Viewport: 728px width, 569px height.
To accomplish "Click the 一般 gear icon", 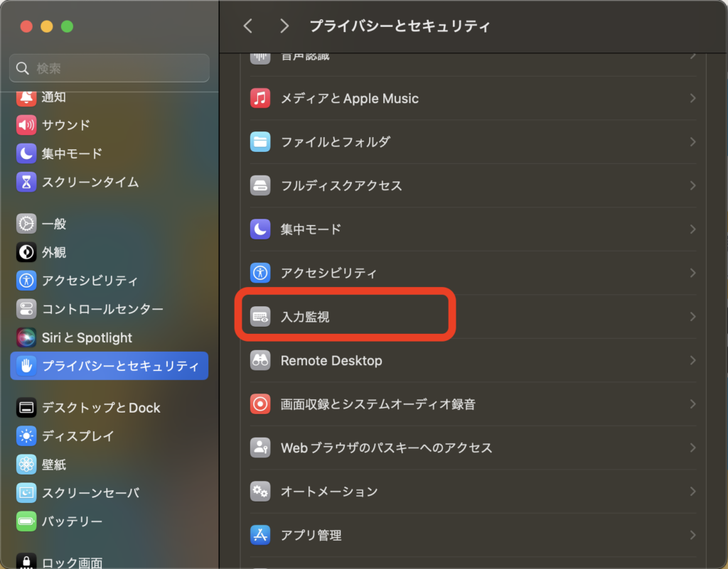I will point(26,224).
